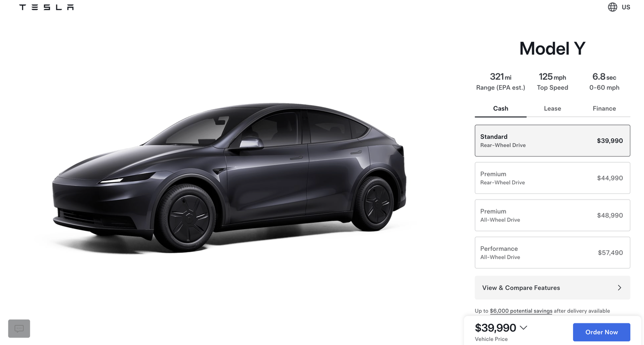Click the 0-60 mph acceleration stat
Viewport: 644px width, 345px height.
[604, 82]
